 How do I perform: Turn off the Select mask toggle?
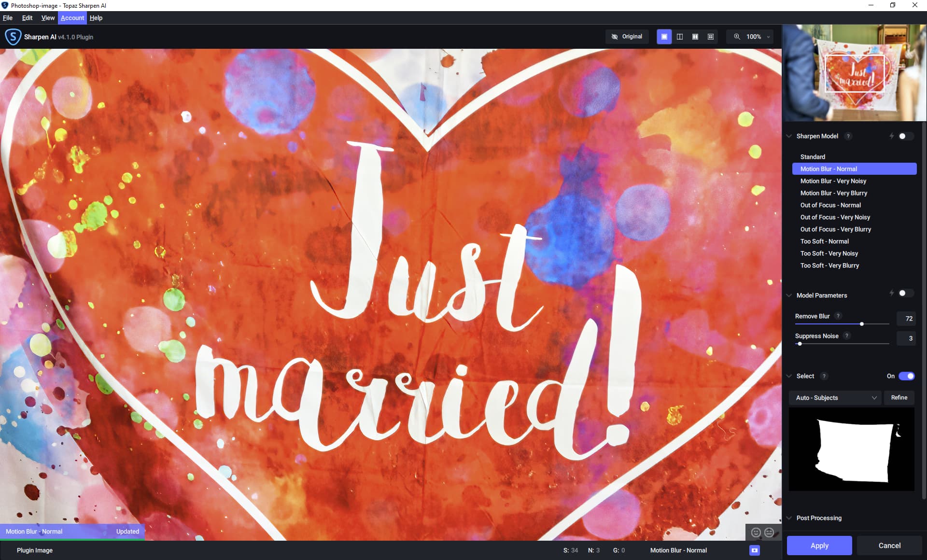click(906, 376)
